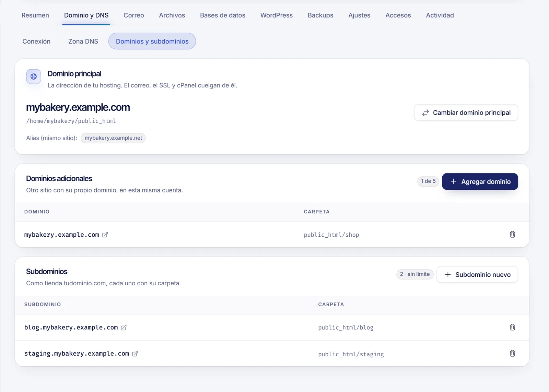Open the Actividad tab
Screen dimensions: 549x392
coord(440,15)
